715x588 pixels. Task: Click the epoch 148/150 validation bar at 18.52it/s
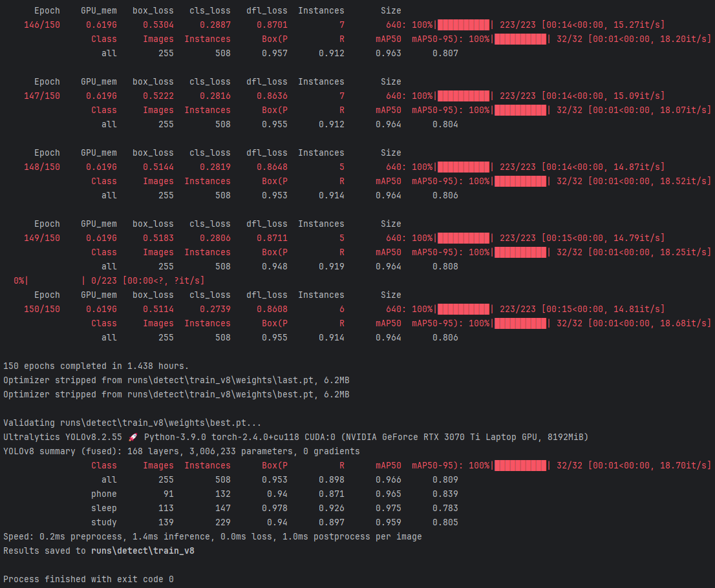coord(520,182)
